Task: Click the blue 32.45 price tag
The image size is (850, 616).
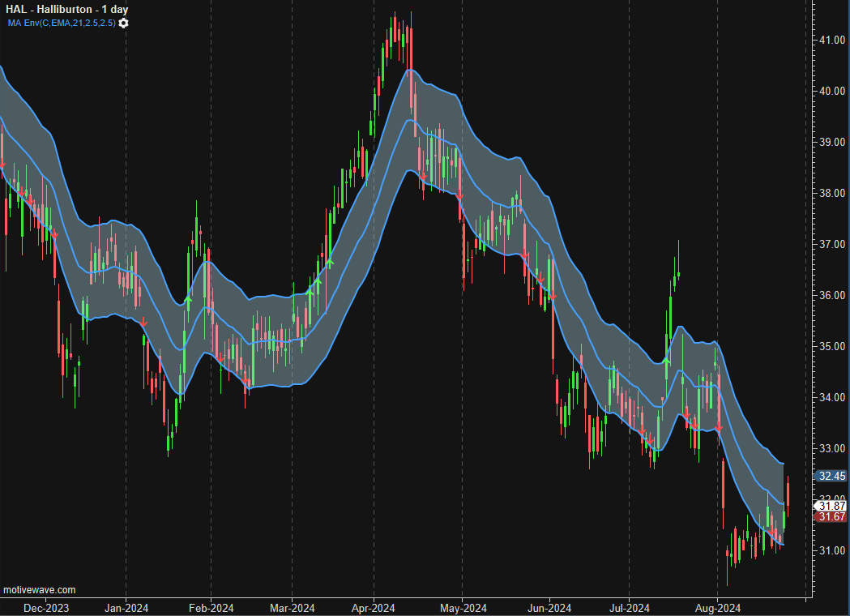Action: tap(831, 476)
